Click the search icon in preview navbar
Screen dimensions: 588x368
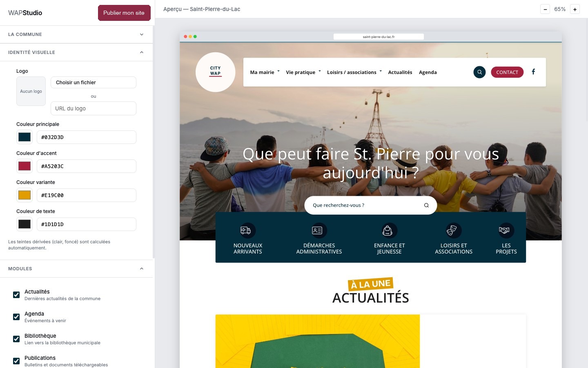(x=479, y=72)
